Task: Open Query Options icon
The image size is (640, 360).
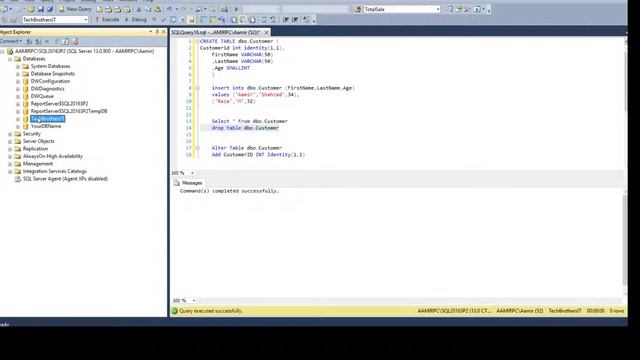Action: point(182,19)
